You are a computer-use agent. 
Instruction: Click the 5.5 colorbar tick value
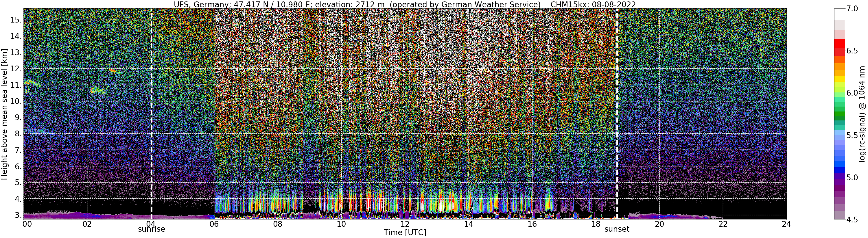[852, 135]
